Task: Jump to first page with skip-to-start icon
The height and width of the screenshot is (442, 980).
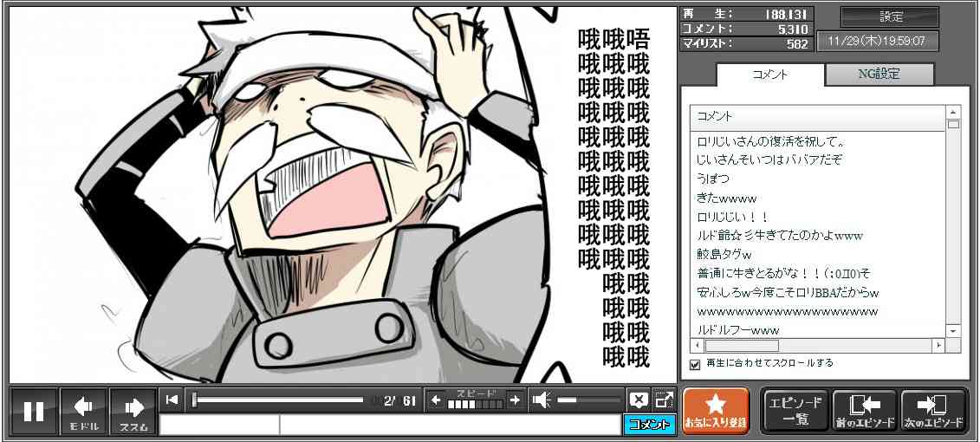Action: tap(172, 400)
